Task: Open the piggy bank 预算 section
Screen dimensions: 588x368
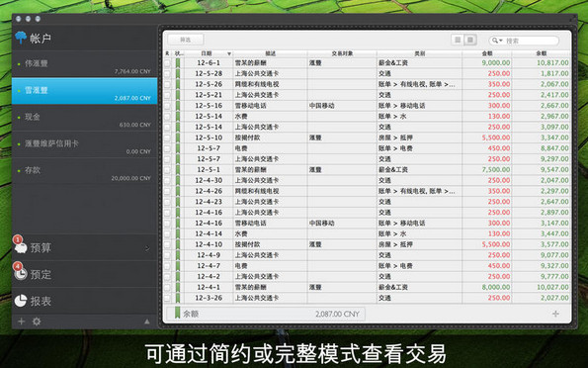Action: pos(84,247)
